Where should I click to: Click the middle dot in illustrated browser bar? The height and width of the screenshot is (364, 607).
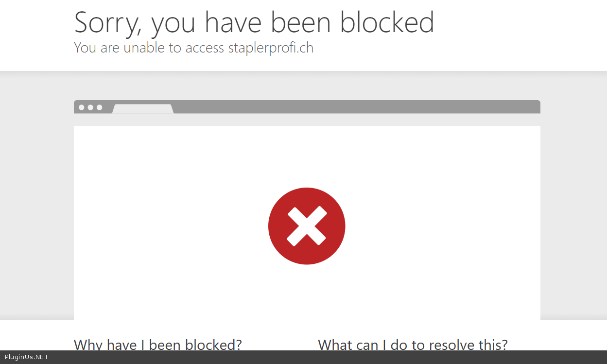click(90, 107)
